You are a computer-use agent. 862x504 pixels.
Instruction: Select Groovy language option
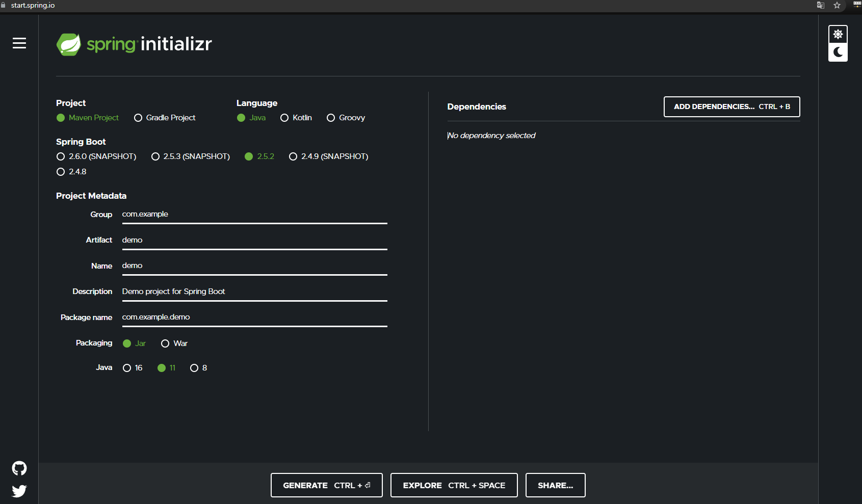click(x=346, y=118)
